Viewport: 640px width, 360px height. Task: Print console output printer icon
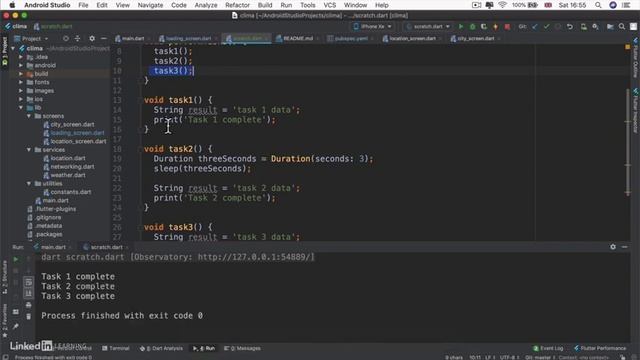[x=29, y=305]
